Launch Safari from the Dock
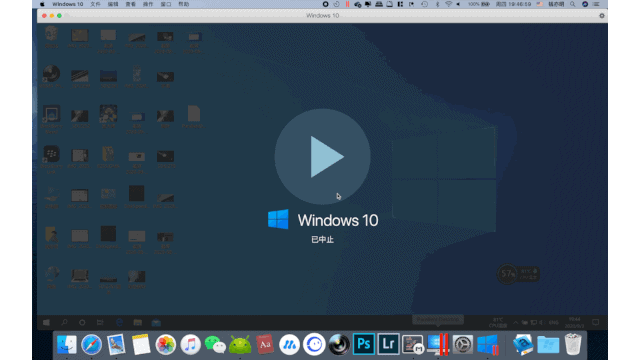 91,344
